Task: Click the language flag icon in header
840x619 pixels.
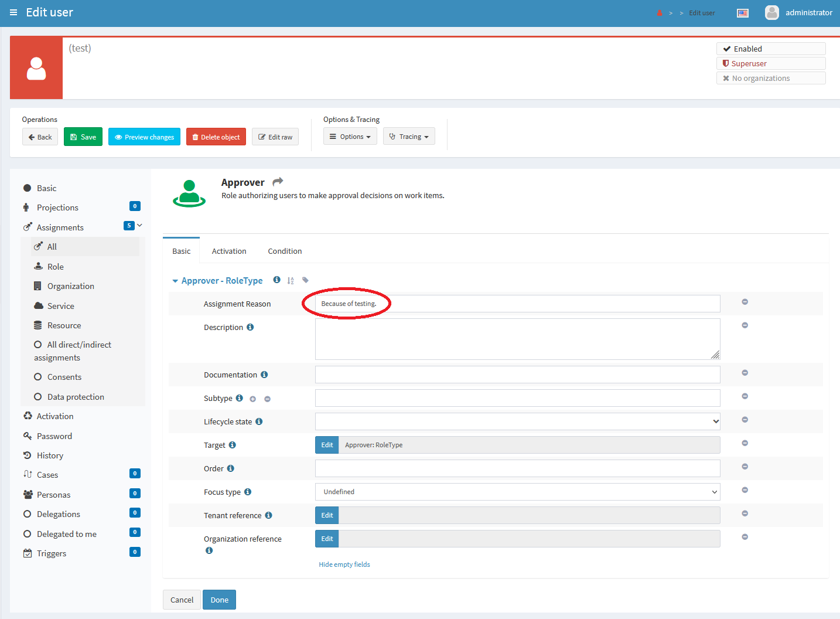Action: [742, 13]
